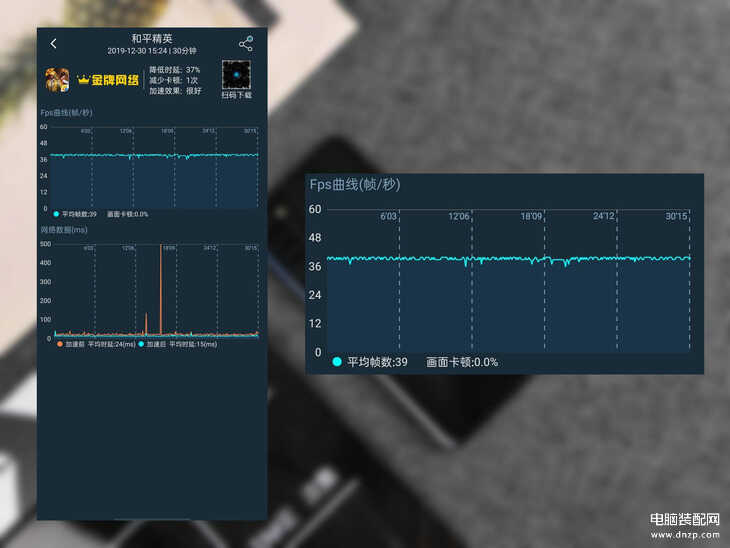Screen dimensions: 730x548
Task: Click 平均帧数:39 legend in enlarged chart
Action: click(370, 362)
